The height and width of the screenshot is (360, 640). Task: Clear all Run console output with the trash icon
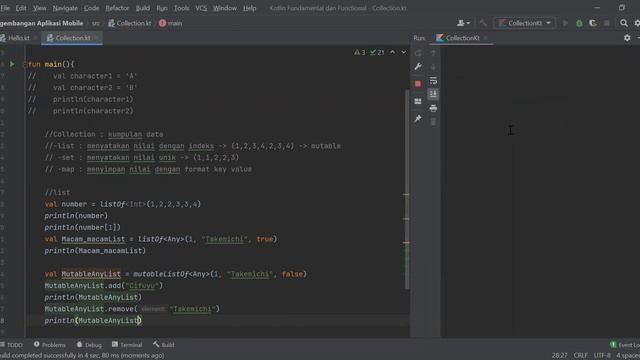(433, 122)
